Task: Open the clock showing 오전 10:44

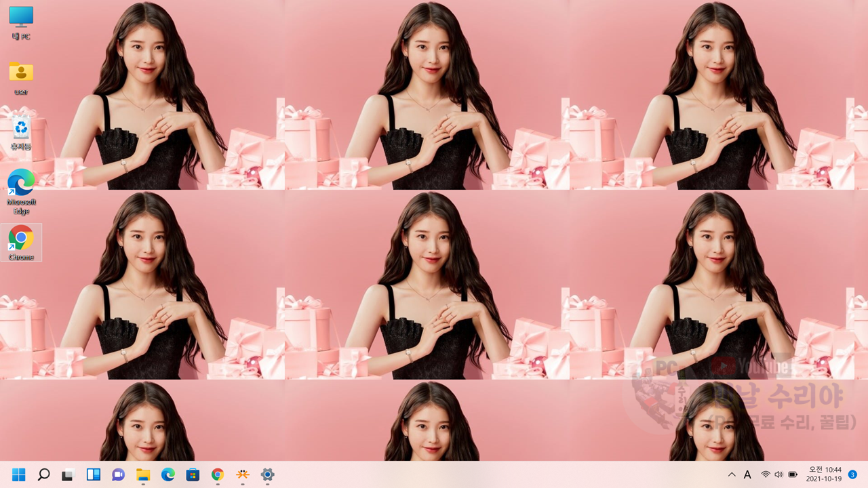Action: (824, 474)
